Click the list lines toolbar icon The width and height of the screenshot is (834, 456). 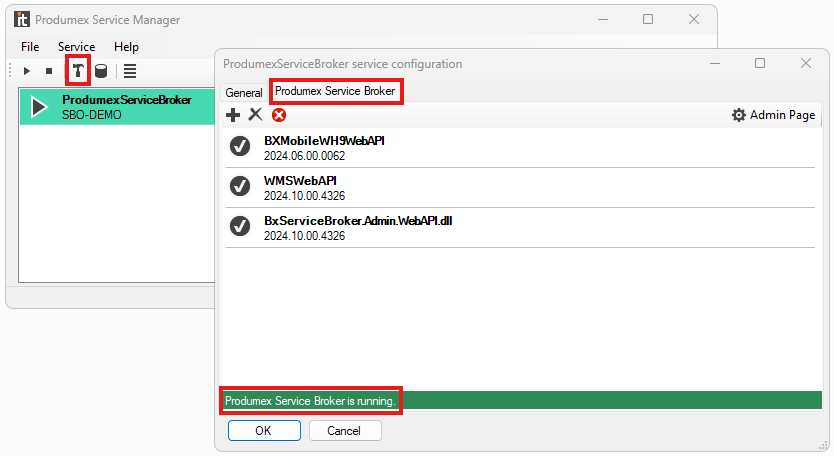click(130, 71)
